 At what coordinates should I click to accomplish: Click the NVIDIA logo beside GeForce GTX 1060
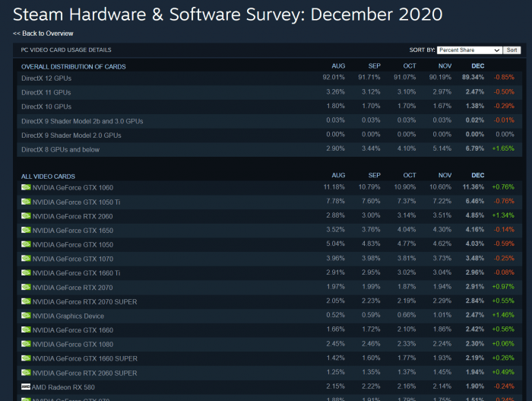tap(26, 187)
